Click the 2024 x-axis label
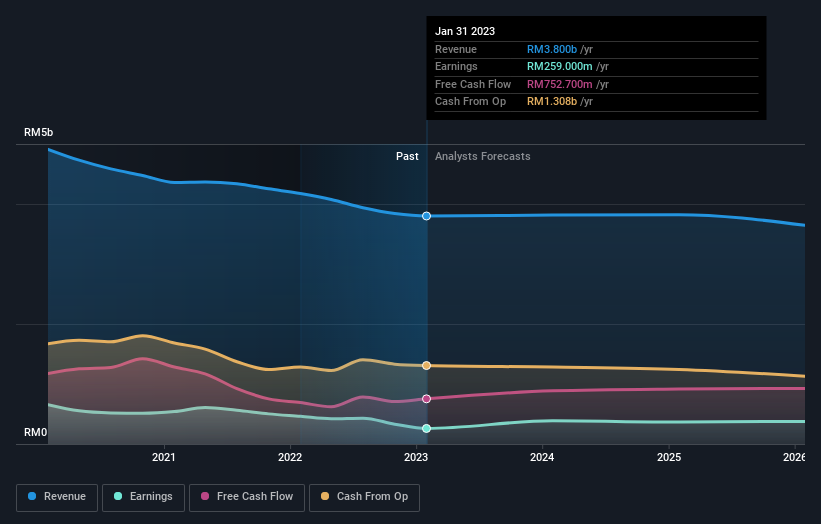Image resolution: width=821 pixels, height=524 pixels. click(542, 457)
